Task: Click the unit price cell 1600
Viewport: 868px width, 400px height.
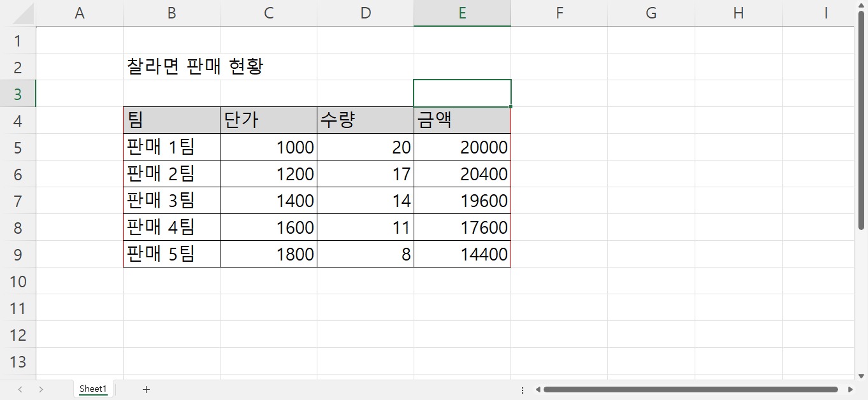Action: tap(268, 227)
